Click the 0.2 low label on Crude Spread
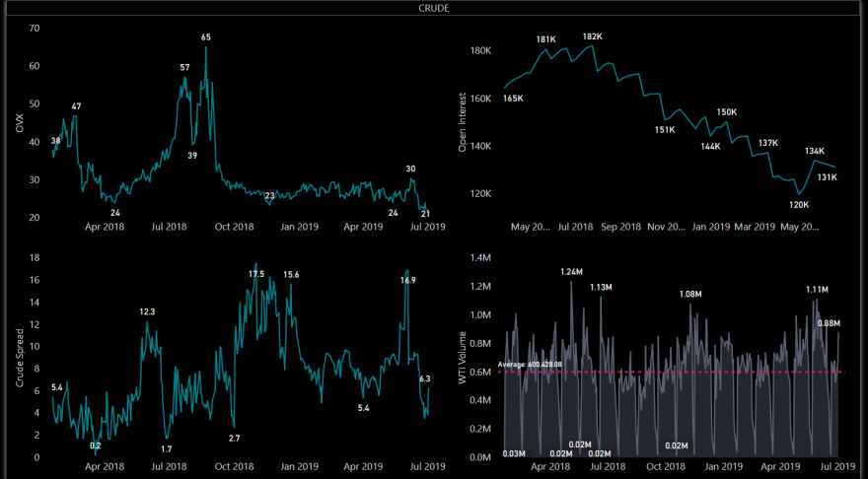Image resolution: width=868 pixels, height=479 pixels. pos(96,445)
